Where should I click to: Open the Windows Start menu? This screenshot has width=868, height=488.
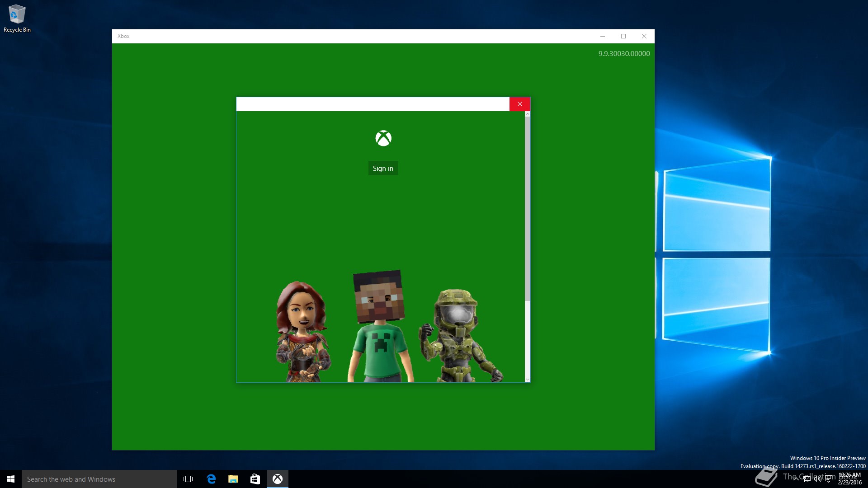point(11,479)
